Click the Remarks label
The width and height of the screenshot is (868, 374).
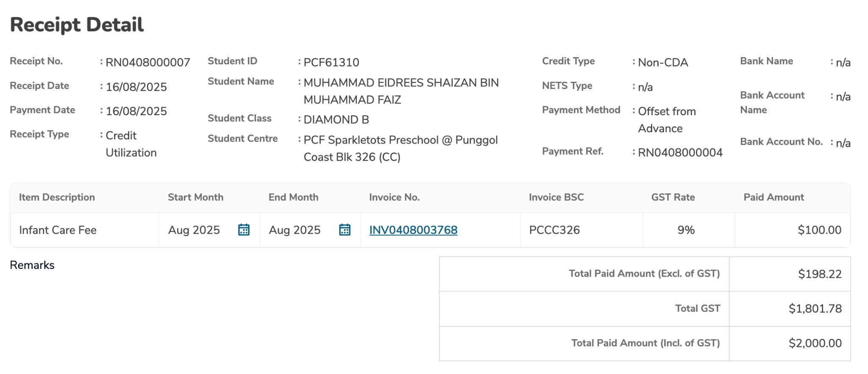pos(32,265)
